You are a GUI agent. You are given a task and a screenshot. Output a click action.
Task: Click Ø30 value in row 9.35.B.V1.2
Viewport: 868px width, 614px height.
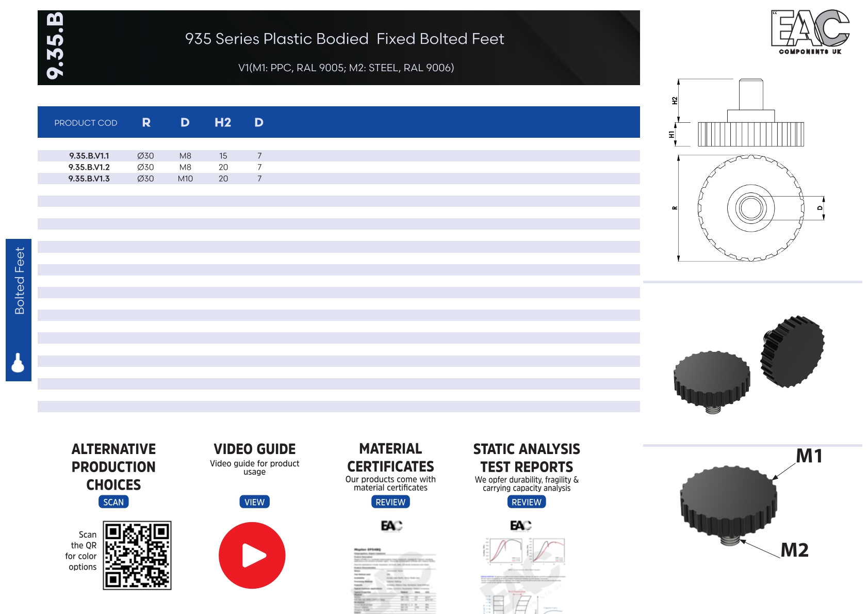[x=145, y=167]
